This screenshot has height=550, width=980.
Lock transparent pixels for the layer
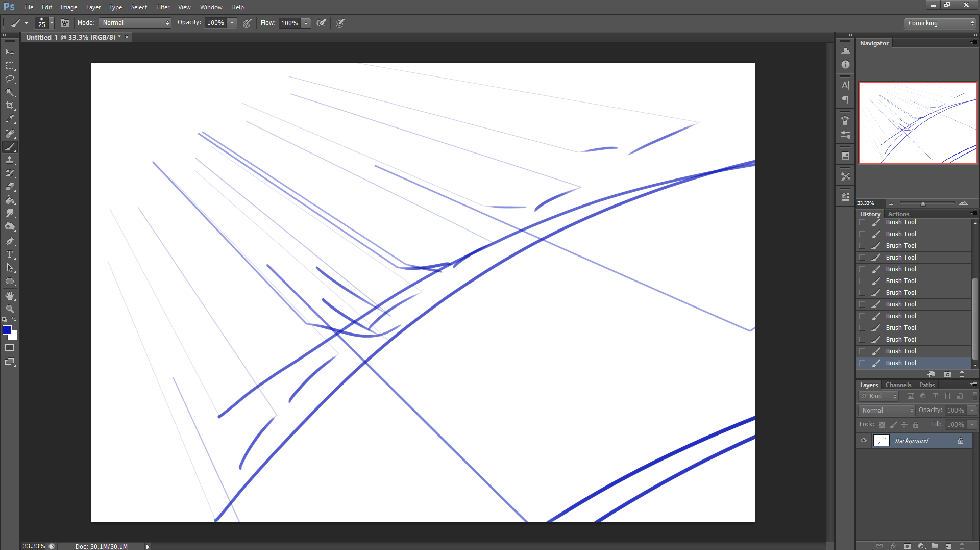pyautogui.click(x=882, y=424)
